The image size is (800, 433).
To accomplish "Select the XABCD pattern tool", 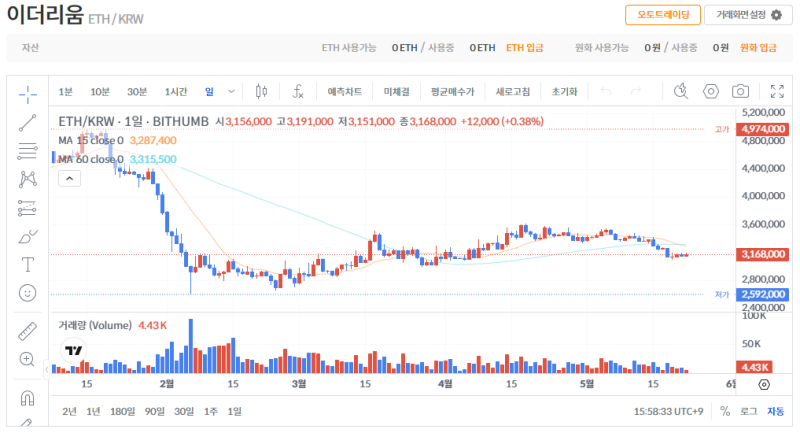I will pos(28,180).
